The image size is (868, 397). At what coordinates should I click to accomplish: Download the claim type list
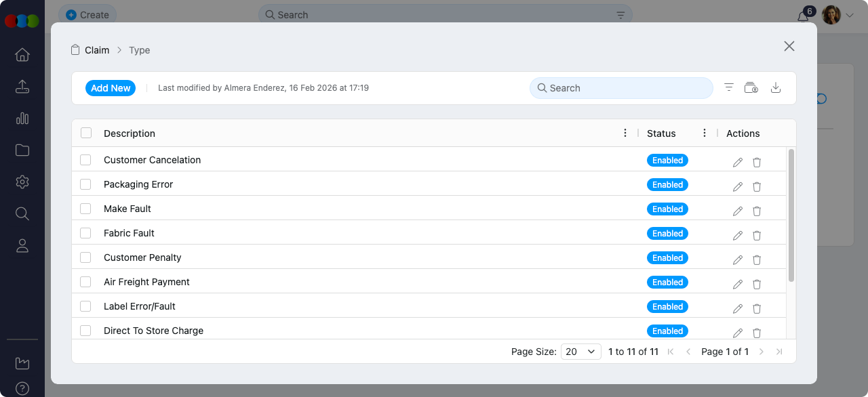776,88
